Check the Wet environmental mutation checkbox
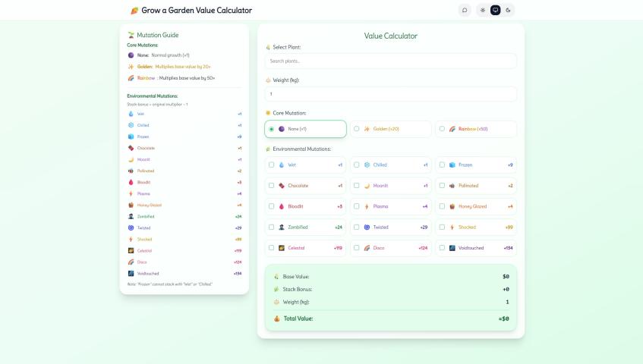 coord(272,165)
